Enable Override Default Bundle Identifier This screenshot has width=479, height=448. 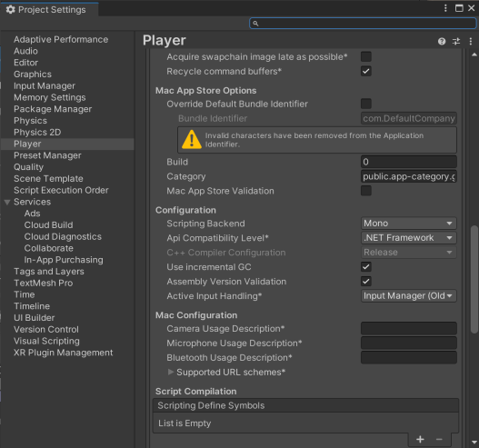coord(366,104)
